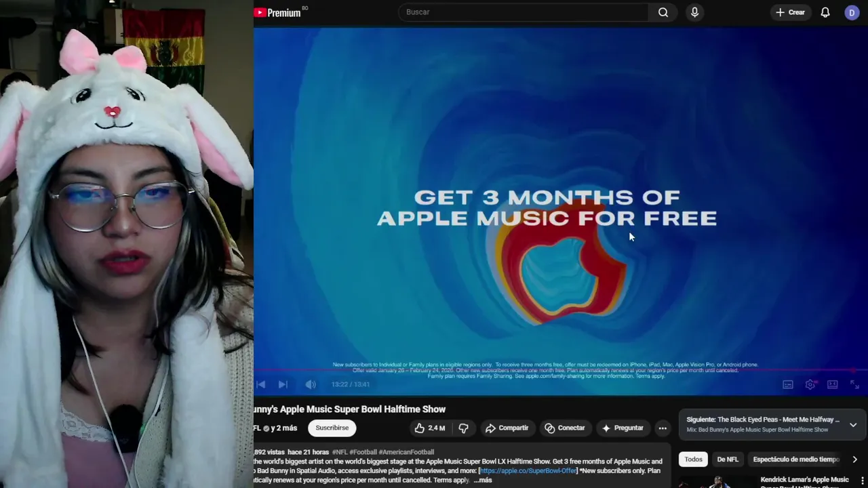
Task: Click the Suscribirse button
Action: pos(332,428)
